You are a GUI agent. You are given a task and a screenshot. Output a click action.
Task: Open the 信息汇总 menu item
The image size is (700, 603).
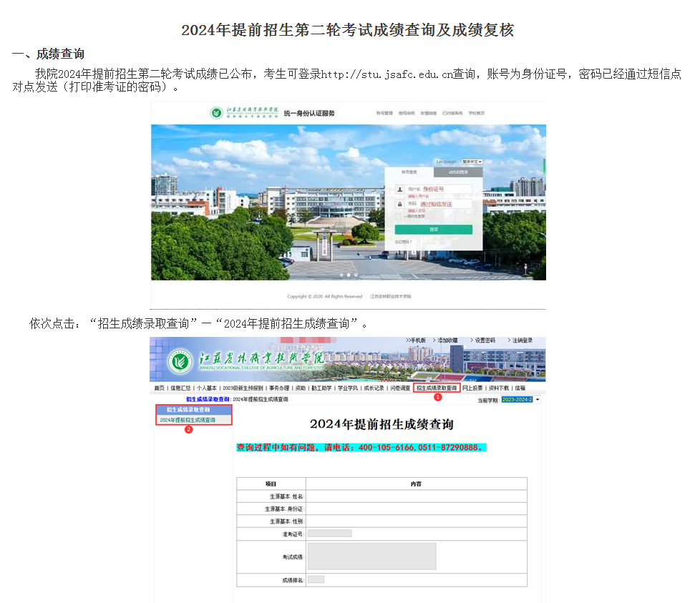(x=180, y=388)
